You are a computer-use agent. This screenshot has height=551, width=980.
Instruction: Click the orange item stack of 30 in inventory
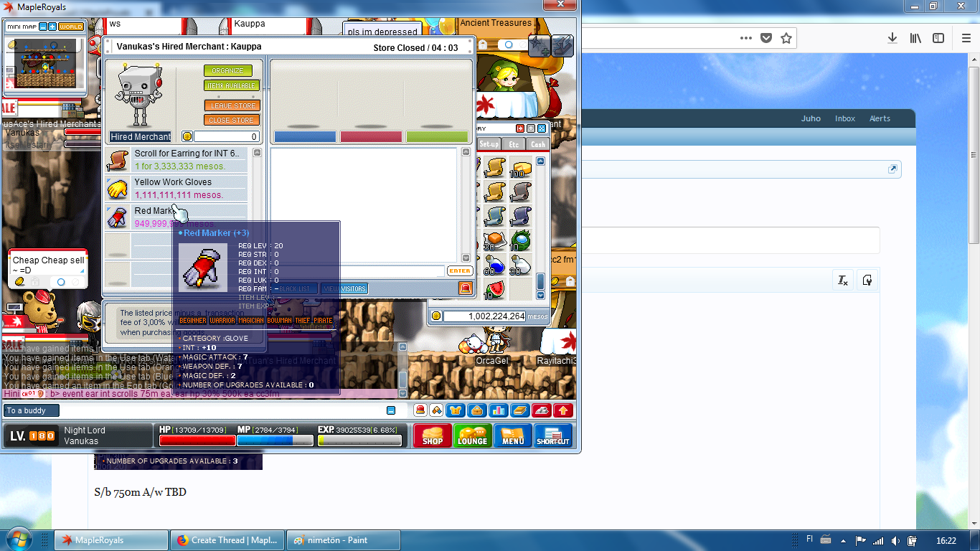[x=494, y=240]
